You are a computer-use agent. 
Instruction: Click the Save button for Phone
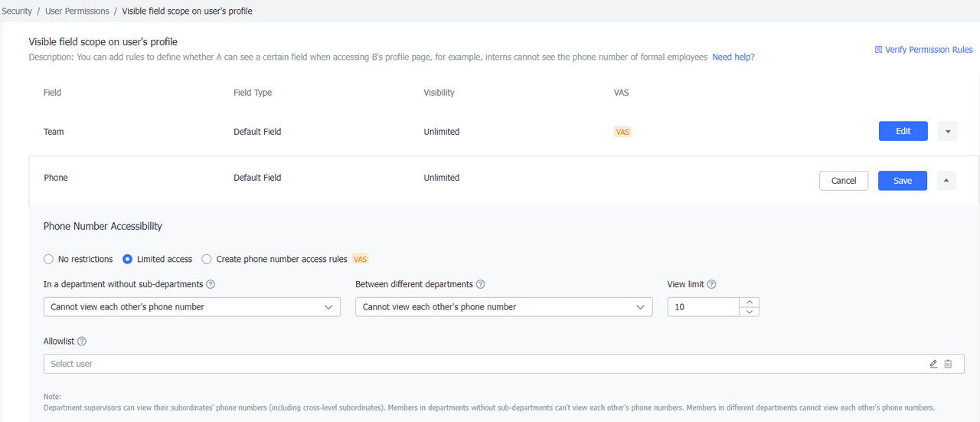point(902,181)
